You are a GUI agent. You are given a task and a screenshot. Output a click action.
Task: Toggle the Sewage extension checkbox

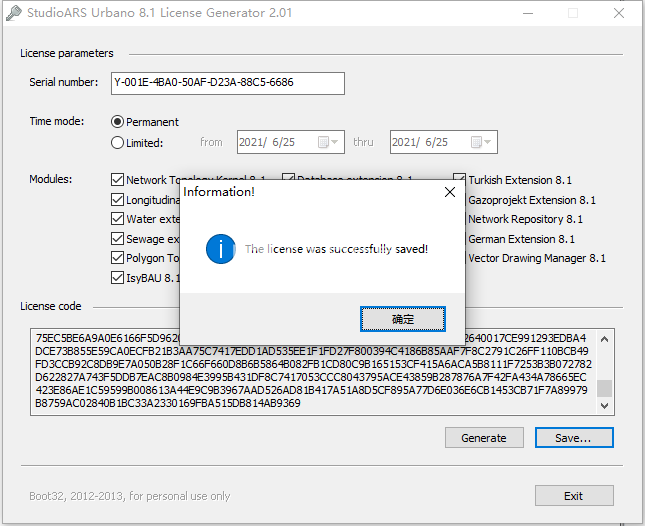[117, 239]
